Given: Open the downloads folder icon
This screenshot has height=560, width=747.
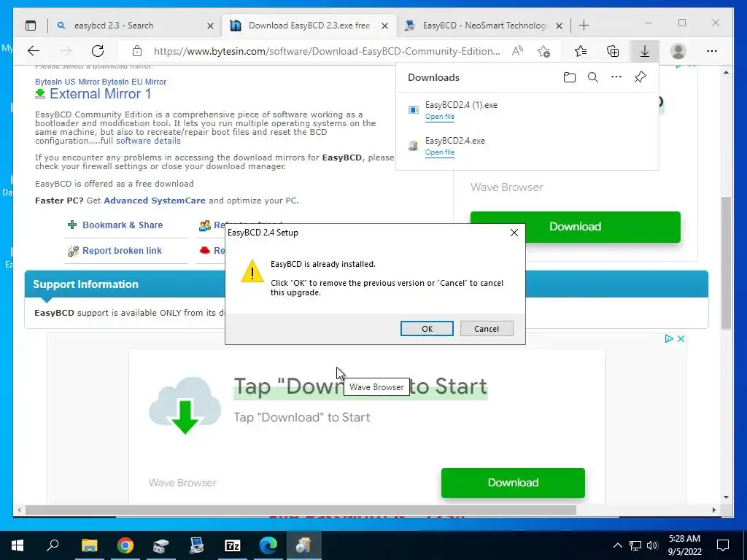Looking at the screenshot, I should [569, 77].
